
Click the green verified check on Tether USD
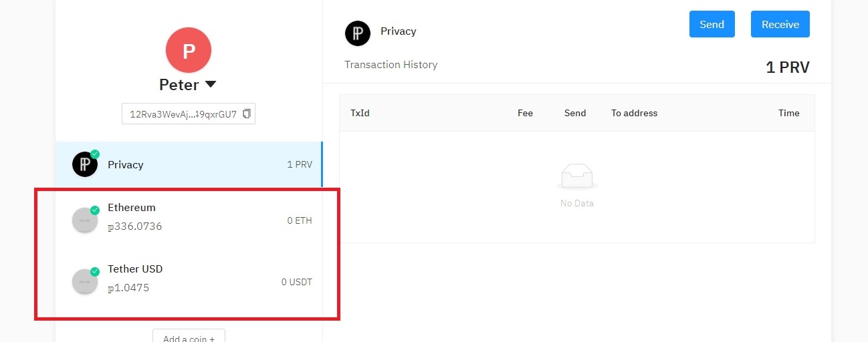(95, 271)
